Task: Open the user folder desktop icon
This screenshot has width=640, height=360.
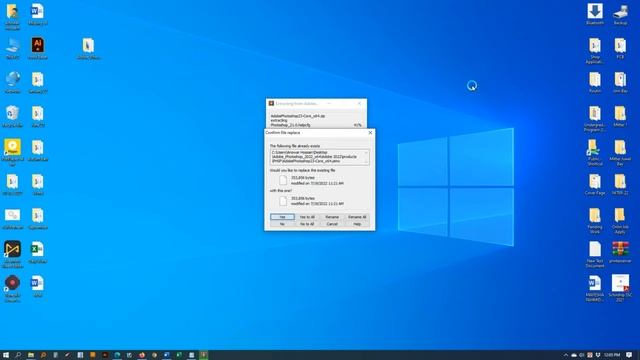Action: click(12, 16)
